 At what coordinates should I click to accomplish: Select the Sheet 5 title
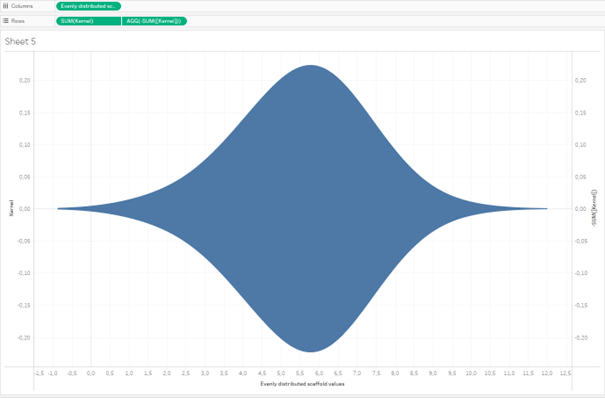[x=20, y=41]
